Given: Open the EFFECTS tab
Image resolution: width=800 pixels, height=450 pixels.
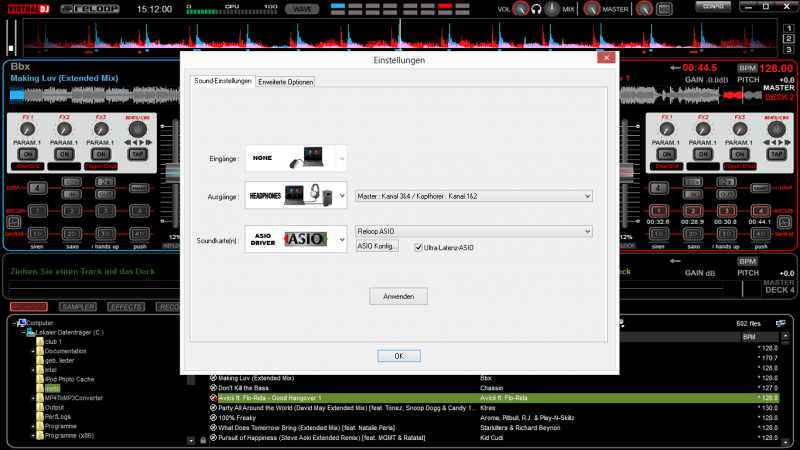Looking at the screenshot, I should pos(126,307).
